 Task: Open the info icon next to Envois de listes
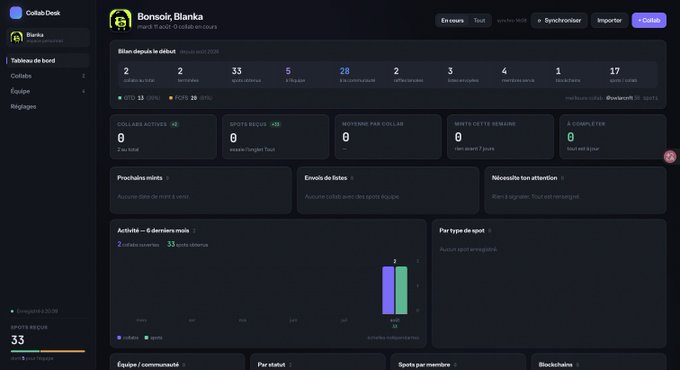coord(352,178)
